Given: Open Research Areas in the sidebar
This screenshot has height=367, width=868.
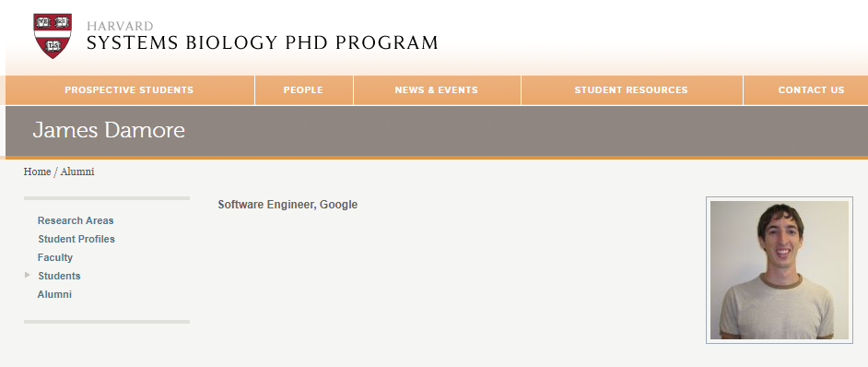Looking at the screenshot, I should (x=76, y=220).
